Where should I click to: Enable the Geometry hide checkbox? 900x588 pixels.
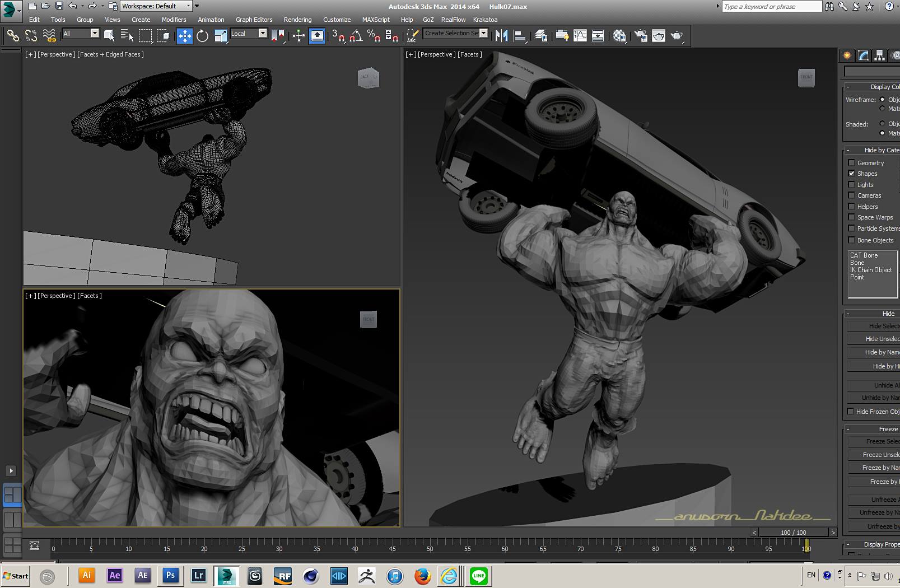(x=851, y=163)
